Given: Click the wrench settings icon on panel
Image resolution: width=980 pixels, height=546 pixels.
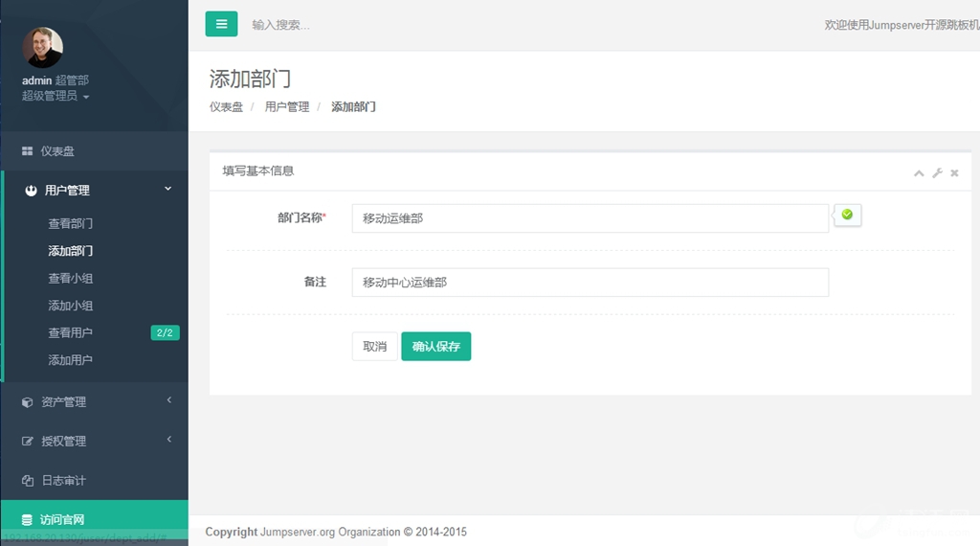Looking at the screenshot, I should tap(937, 173).
